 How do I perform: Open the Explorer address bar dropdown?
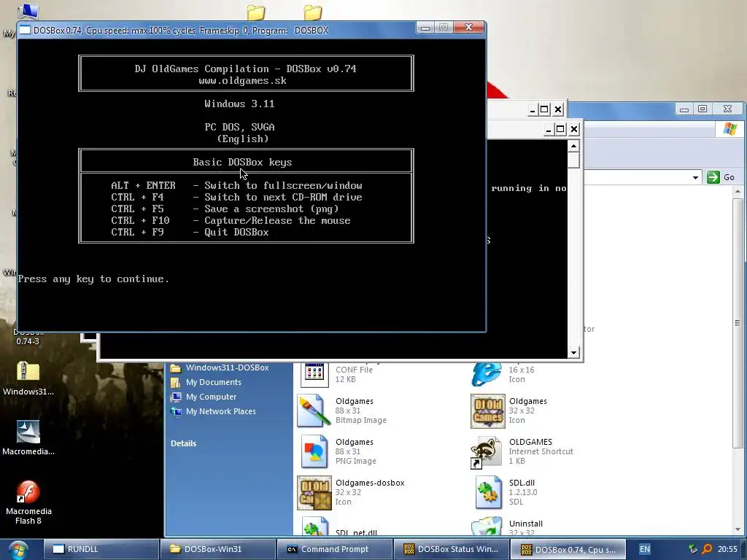point(695,178)
